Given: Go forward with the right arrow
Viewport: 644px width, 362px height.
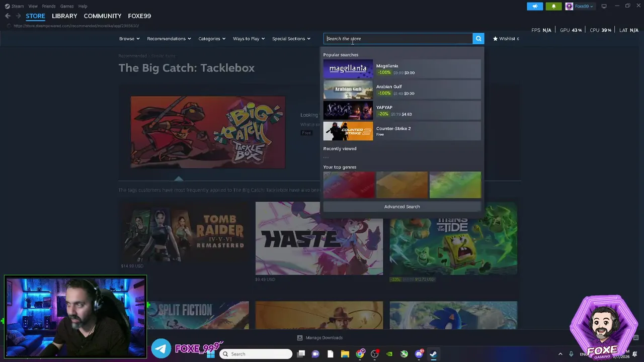Looking at the screenshot, I should [19, 16].
